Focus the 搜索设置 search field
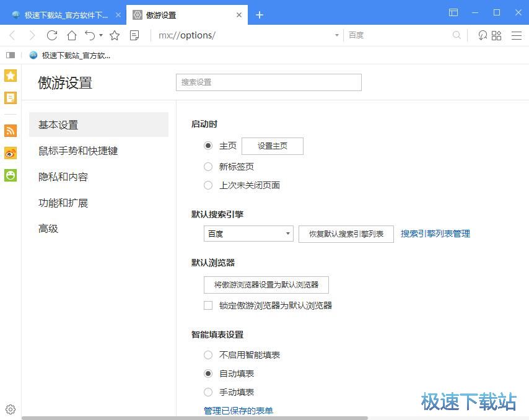529x420 pixels. (269, 82)
